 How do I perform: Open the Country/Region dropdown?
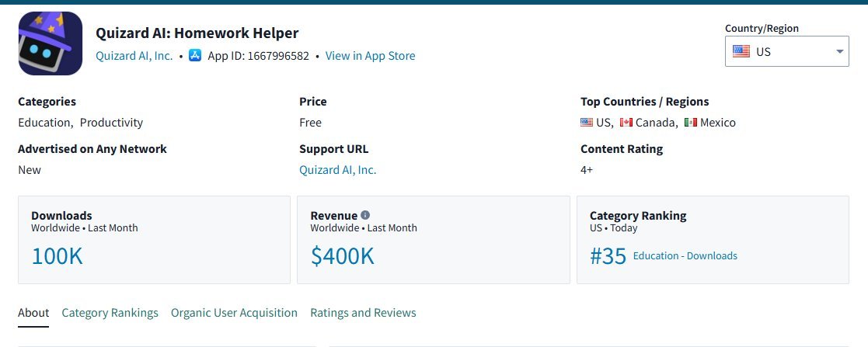(x=786, y=51)
